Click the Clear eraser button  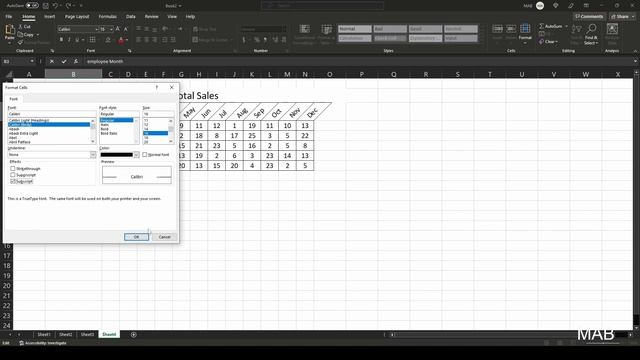pos(547,41)
